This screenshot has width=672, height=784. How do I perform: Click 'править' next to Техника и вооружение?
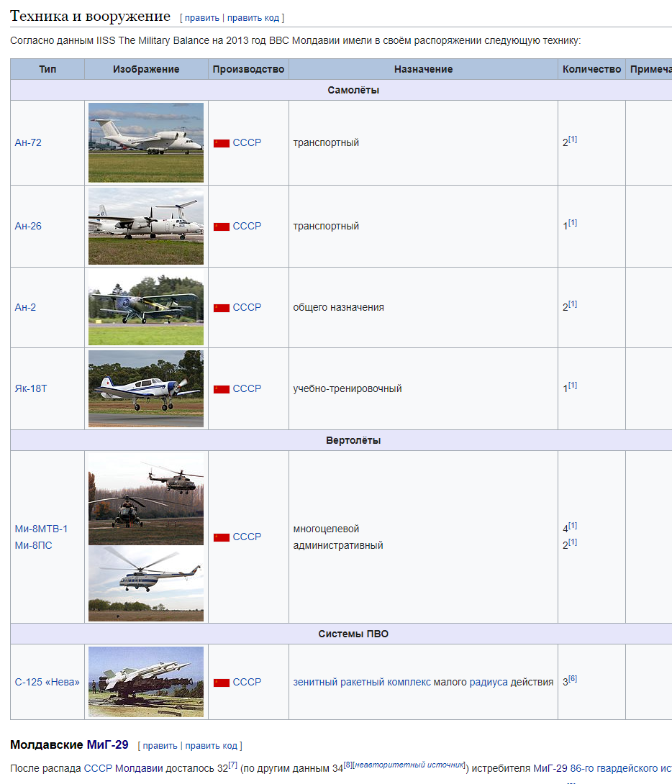[x=202, y=18]
